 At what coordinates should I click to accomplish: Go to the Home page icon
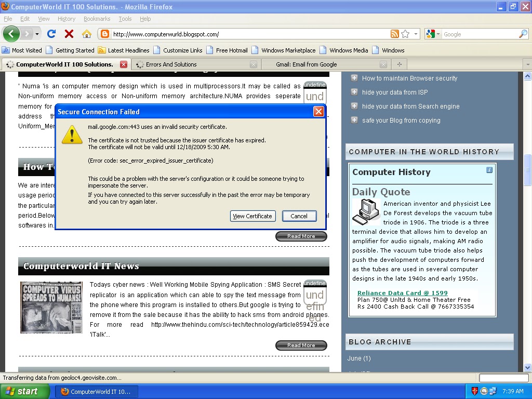(87, 34)
